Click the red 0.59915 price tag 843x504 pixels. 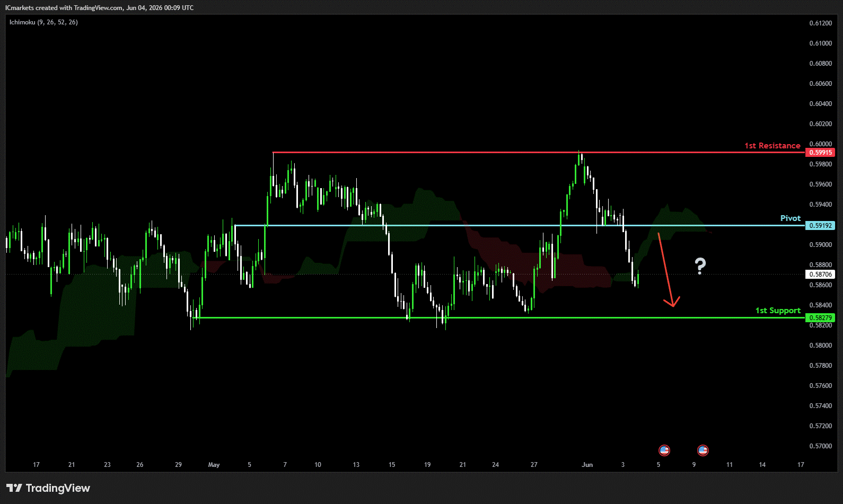[x=820, y=153]
